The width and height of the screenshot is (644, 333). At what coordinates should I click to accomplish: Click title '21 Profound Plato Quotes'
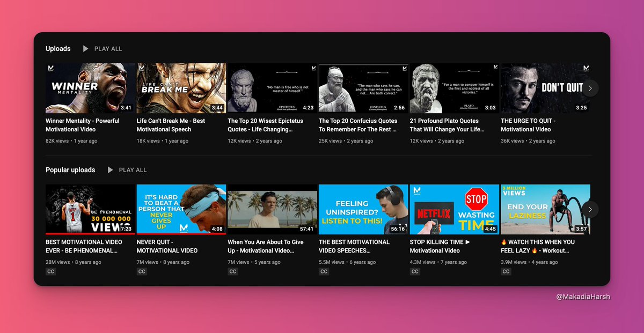[x=448, y=125]
